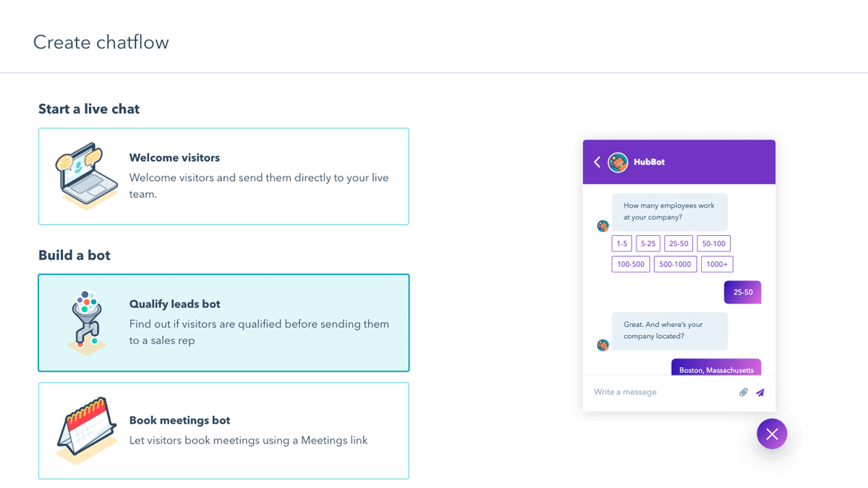868x488 pixels.
Task: Select the 500-1000 employees quick reply
Action: pyautogui.click(x=675, y=264)
